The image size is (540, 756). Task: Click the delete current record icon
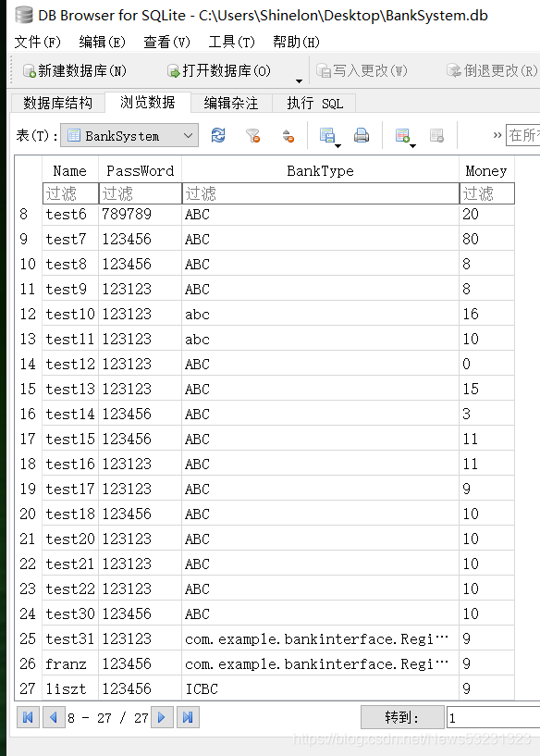pyautogui.click(x=436, y=135)
